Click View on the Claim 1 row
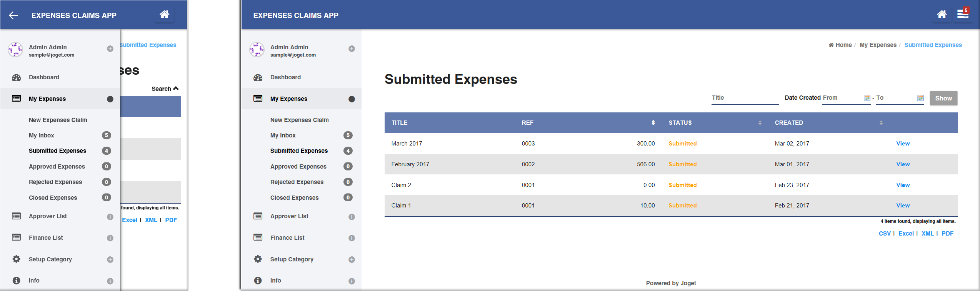The image size is (980, 291). pos(903,206)
